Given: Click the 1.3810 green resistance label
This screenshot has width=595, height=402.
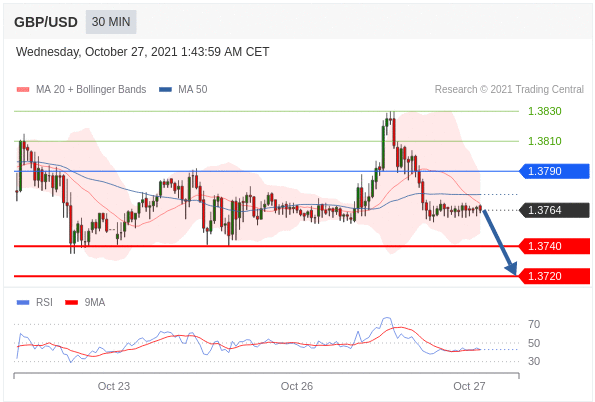Looking at the screenshot, I should point(545,141).
